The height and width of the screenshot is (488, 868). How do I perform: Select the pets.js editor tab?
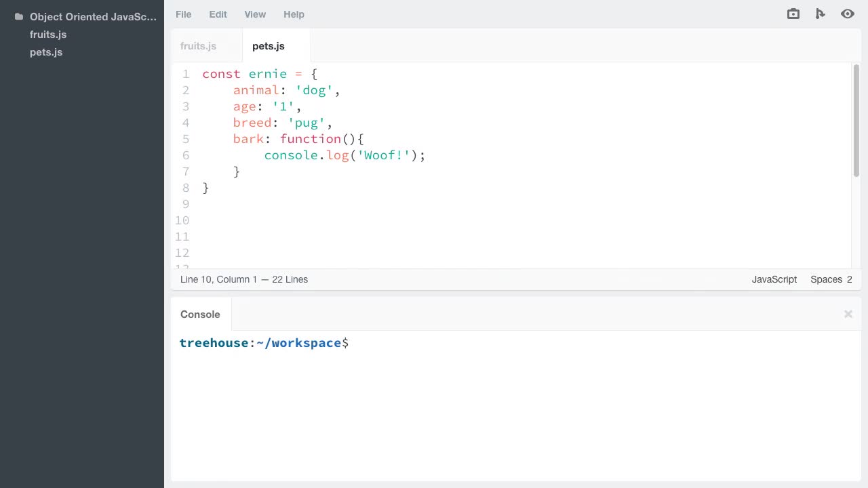click(269, 46)
